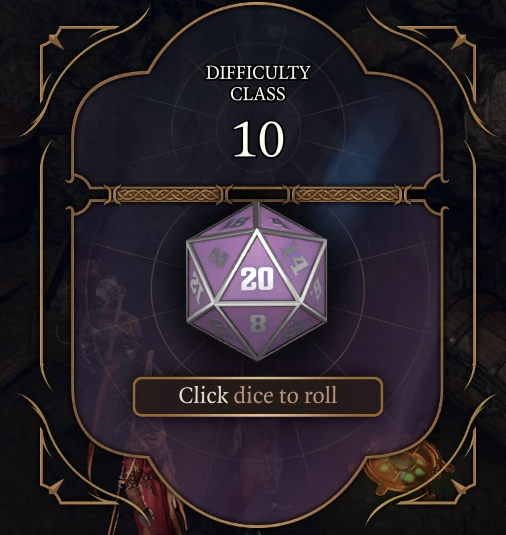Click the star ornament in lower-left frame corner

point(55,487)
